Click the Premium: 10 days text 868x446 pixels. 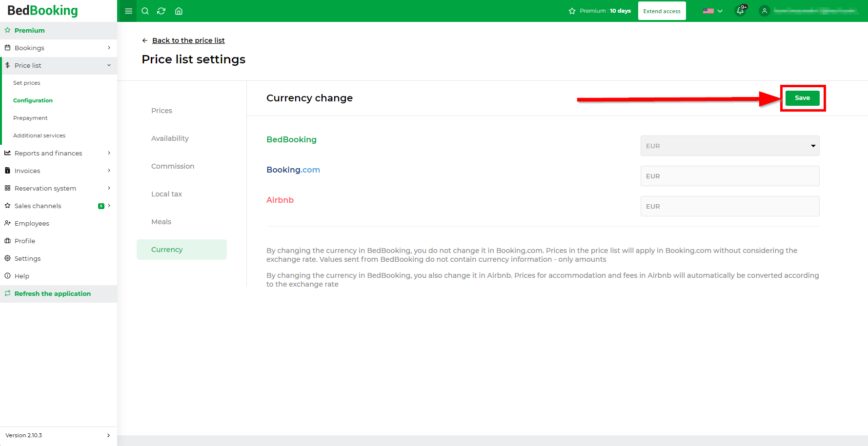(x=605, y=11)
